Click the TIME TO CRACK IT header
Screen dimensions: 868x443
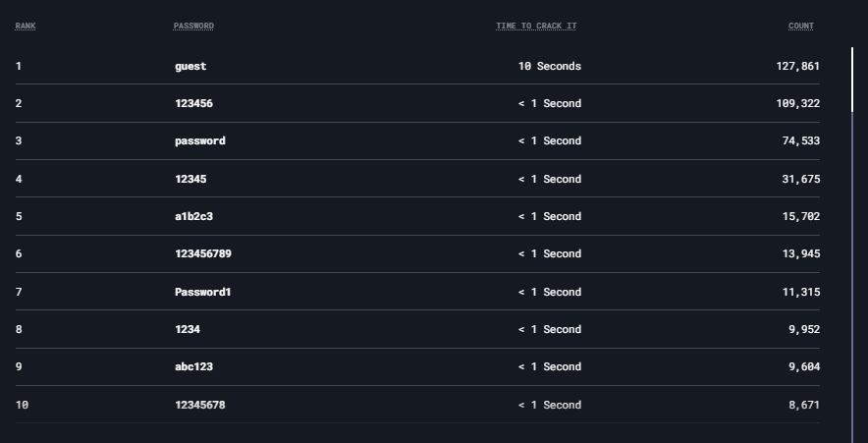click(536, 26)
